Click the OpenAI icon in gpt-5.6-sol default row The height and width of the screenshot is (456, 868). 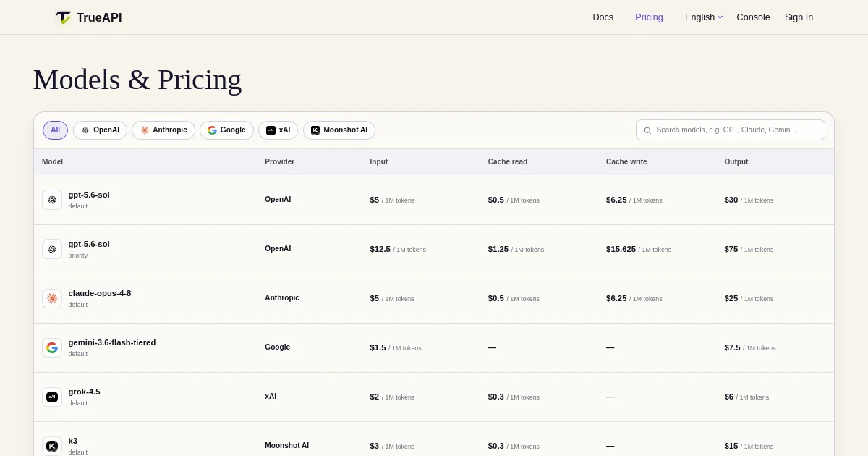[52, 200]
